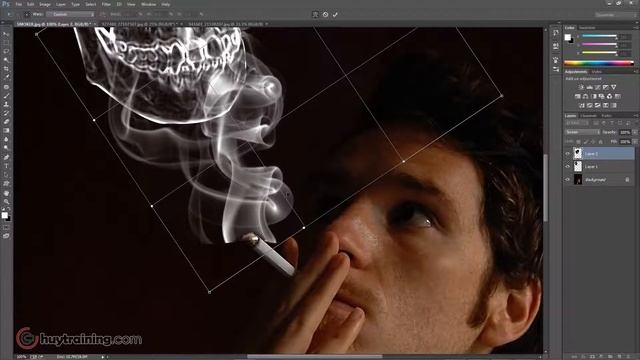Switch to the Paths tab
Screen dimensions: 640x360
coord(607,116)
